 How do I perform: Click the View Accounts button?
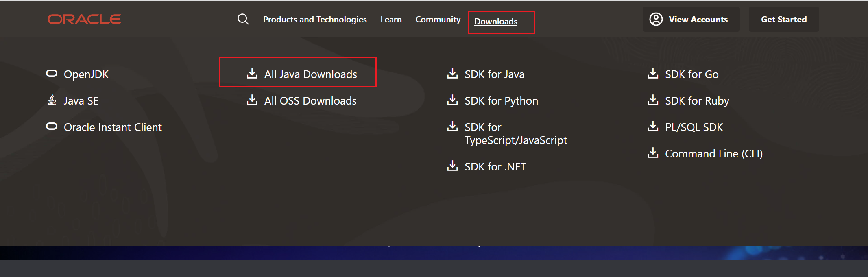tap(691, 19)
